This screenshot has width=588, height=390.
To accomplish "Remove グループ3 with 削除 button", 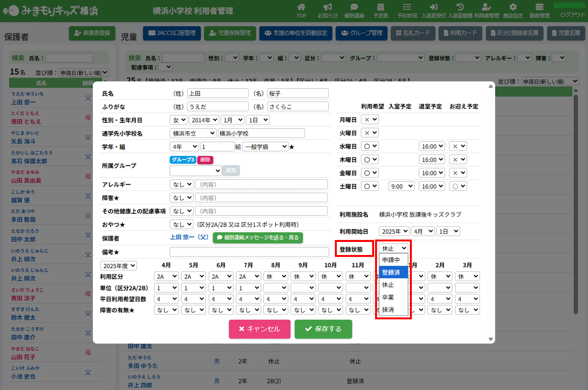I will [x=205, y=160].
